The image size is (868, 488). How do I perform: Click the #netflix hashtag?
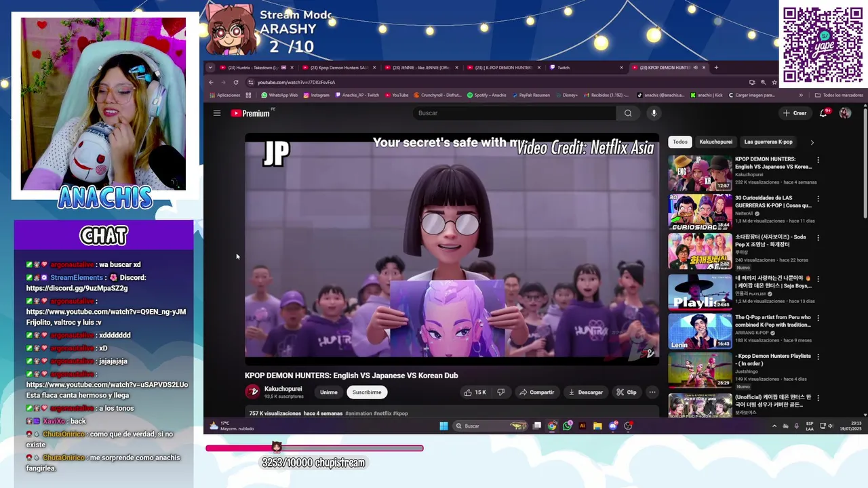click(382, 413)
